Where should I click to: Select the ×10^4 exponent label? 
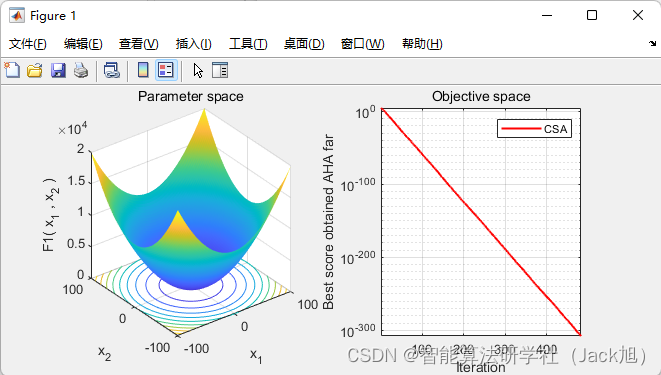pos(73,129)
